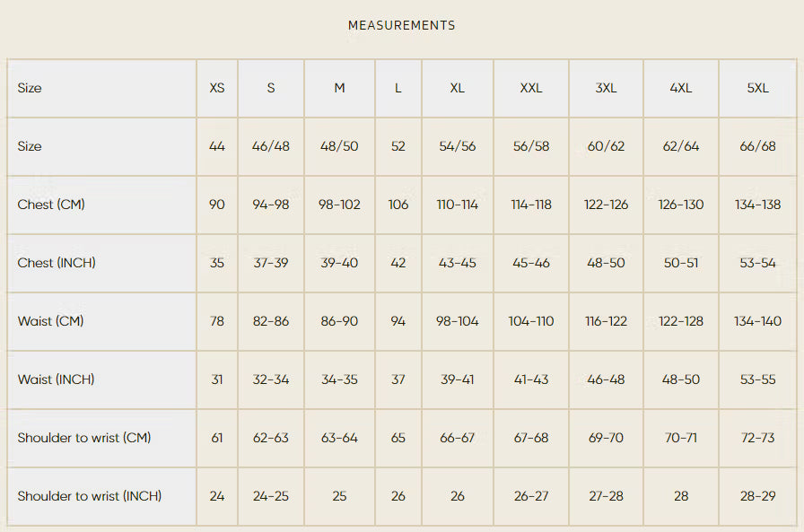Click the Shoulder to wrist (CM) label

pyautogui.click(x=84, y=438)
